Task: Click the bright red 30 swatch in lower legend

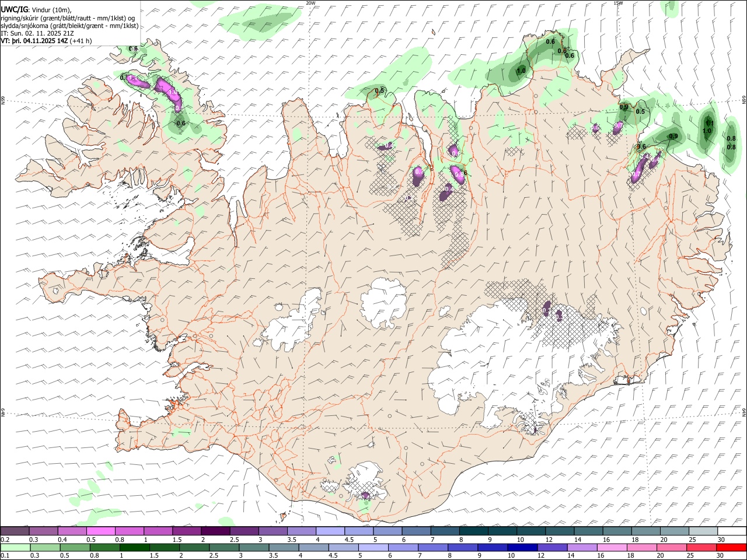Action: 731,547
